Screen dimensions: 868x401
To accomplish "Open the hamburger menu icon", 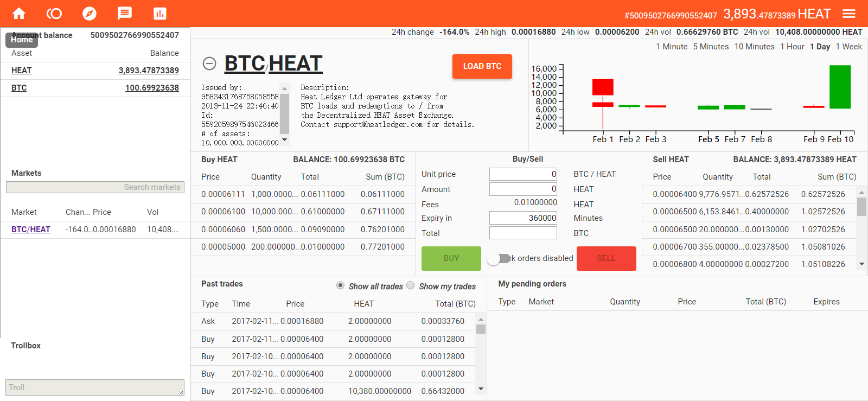I will click(849, 14).
